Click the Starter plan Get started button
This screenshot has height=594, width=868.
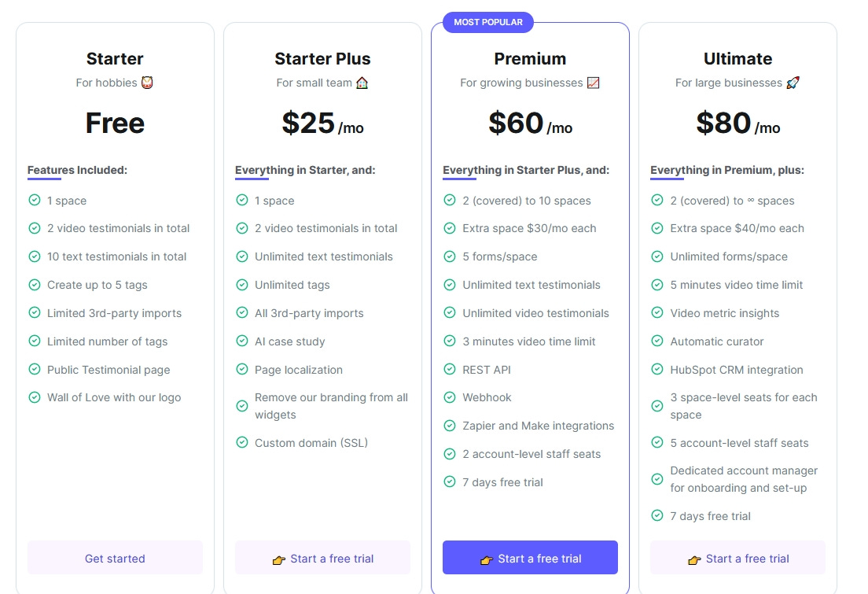click(115, 558)
